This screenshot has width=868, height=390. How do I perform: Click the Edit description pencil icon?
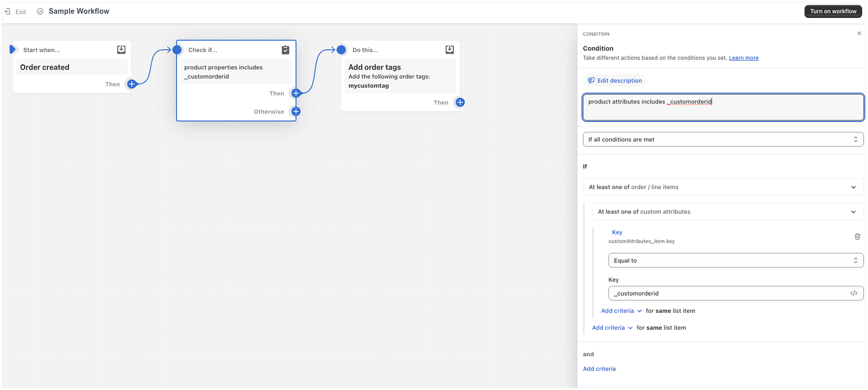pyautogui.click(x=591, y=80)
